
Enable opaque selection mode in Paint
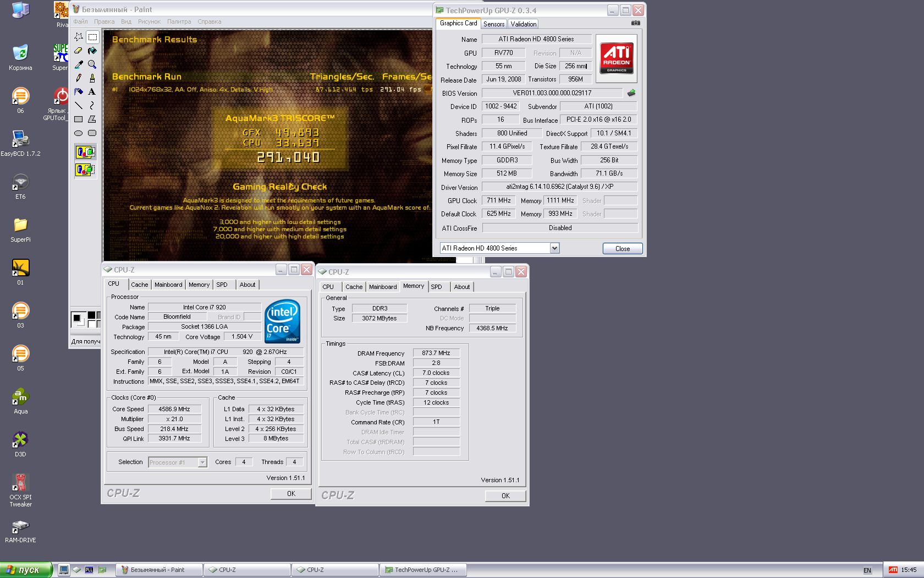85,152
